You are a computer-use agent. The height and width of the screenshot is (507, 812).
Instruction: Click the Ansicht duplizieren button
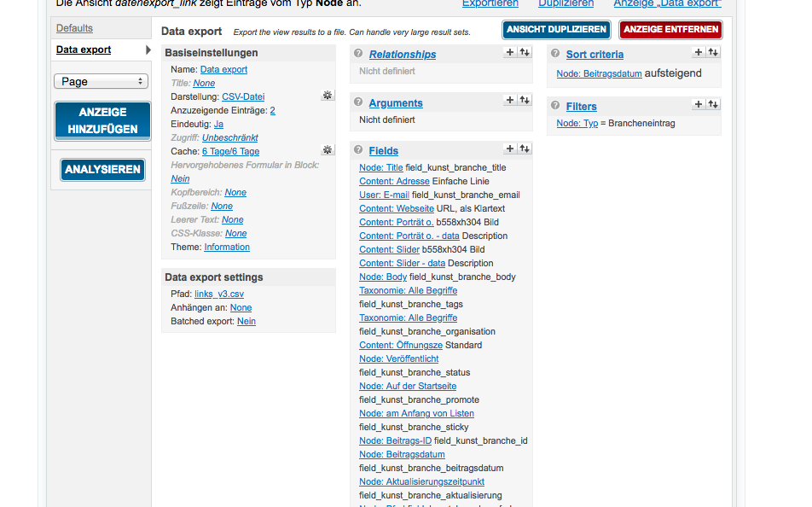click(556, 30)
